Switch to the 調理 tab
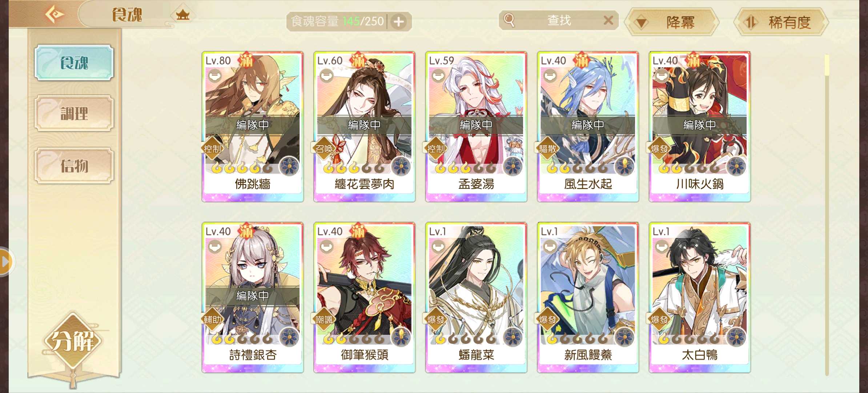This screenshot has height=393, width=868. [74, 114]
